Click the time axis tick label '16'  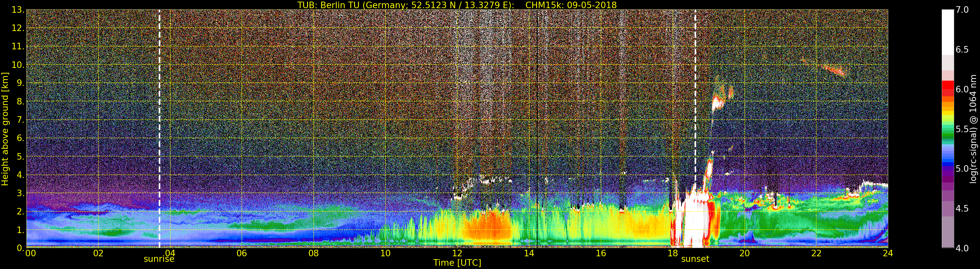(601, 253)
